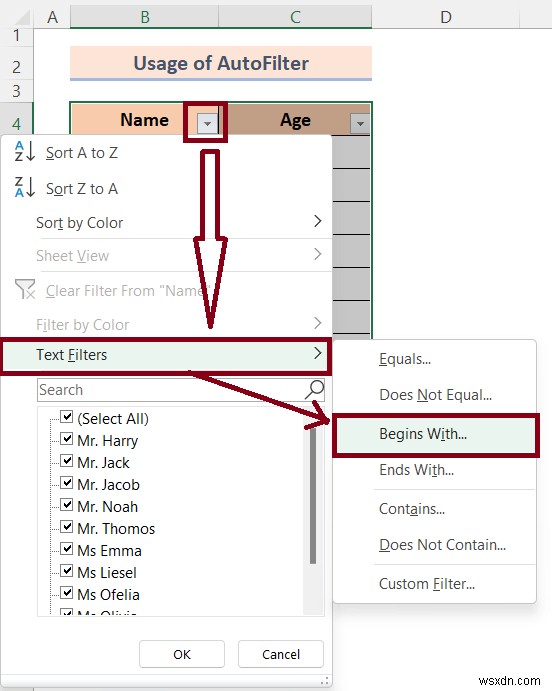This screenshot has width=552, height=691.
Task: Click the Cancel button
Action: 281,654
